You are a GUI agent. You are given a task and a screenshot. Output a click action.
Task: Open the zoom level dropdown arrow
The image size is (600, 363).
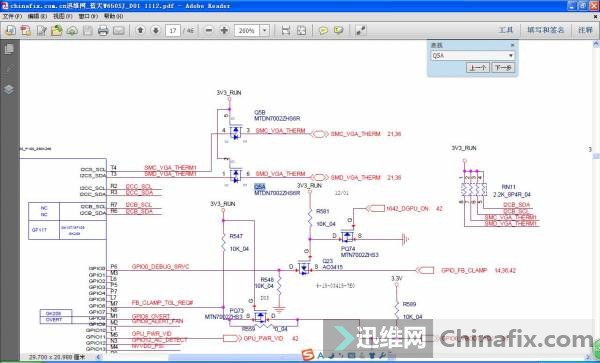point(264,31)
